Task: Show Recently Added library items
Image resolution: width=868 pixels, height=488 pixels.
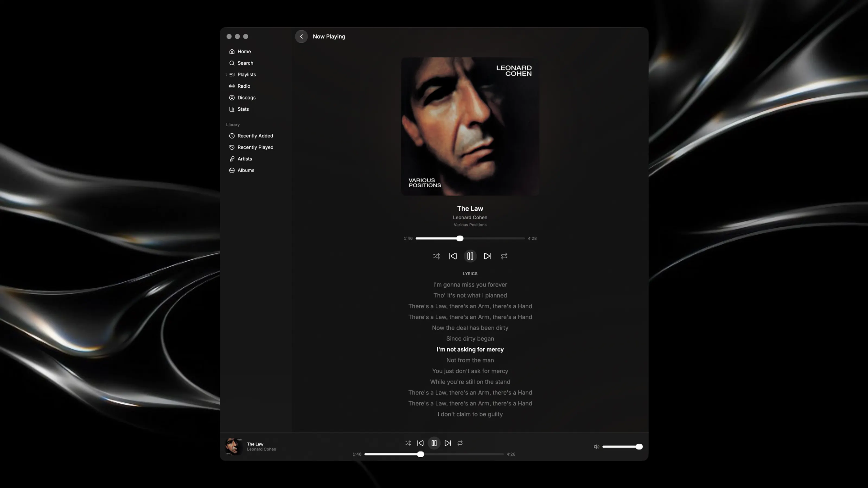Action: pos(256,136)
